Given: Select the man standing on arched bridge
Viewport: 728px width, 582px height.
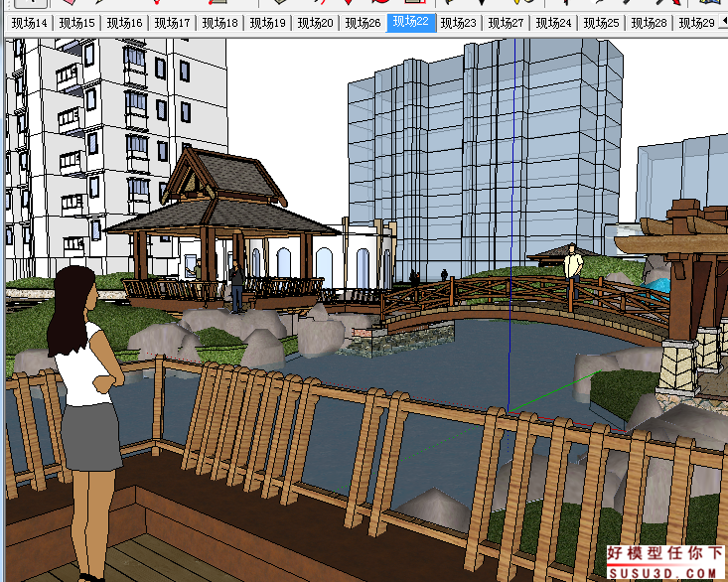Looking at the screenshot, I should click(x=573, y=270).
